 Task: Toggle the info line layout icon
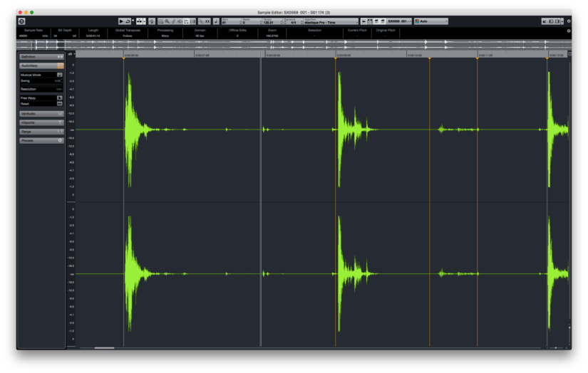557,21
